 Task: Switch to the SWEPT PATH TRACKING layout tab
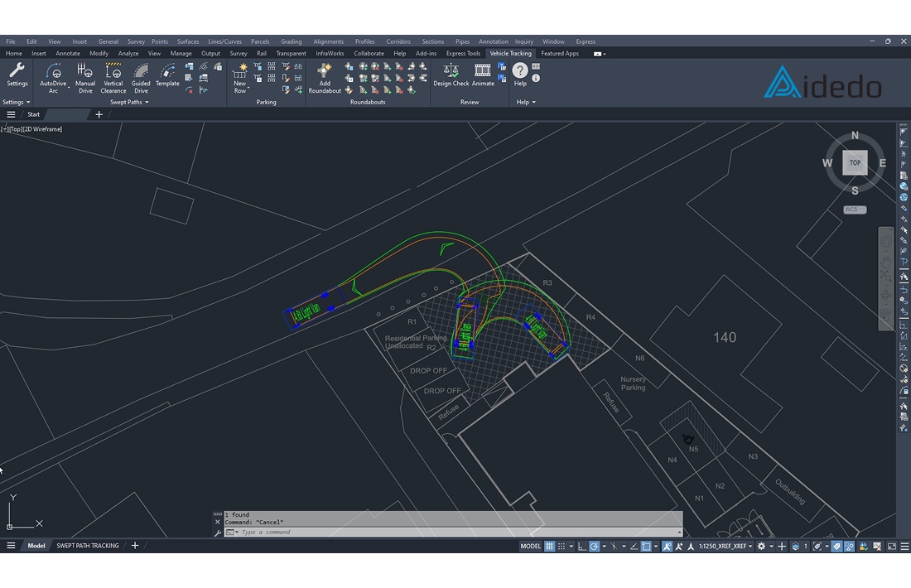tap(88, 546)
